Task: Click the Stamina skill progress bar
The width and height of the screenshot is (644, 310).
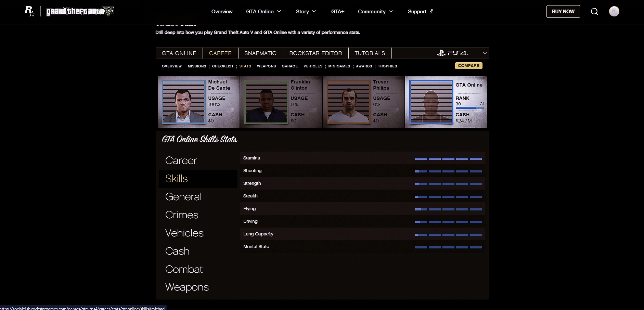Action: pyautogui.click(x=448, y=159)
